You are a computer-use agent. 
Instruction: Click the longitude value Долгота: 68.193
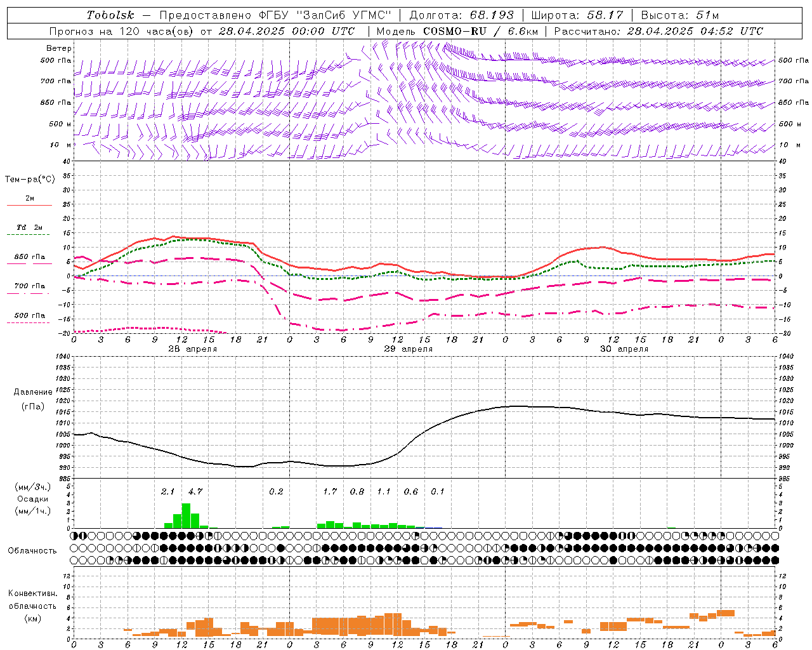coord(462,15)
